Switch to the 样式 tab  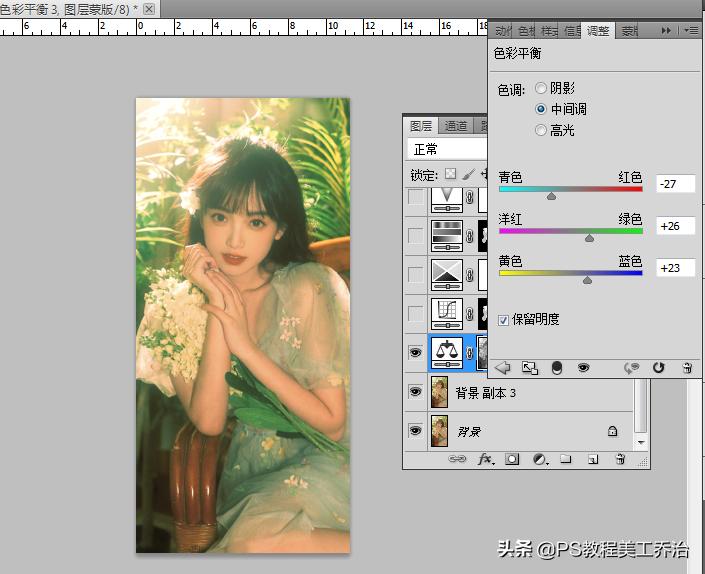tap(549, 31)
